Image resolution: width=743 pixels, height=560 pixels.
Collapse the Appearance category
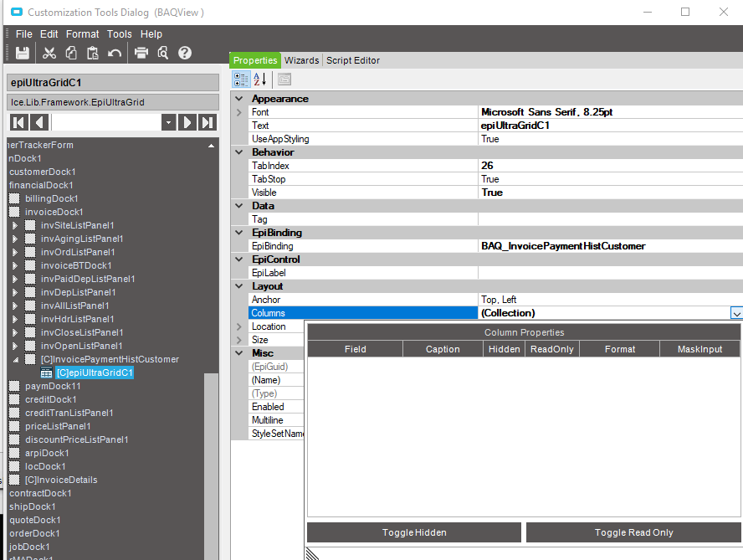(239, 99)
